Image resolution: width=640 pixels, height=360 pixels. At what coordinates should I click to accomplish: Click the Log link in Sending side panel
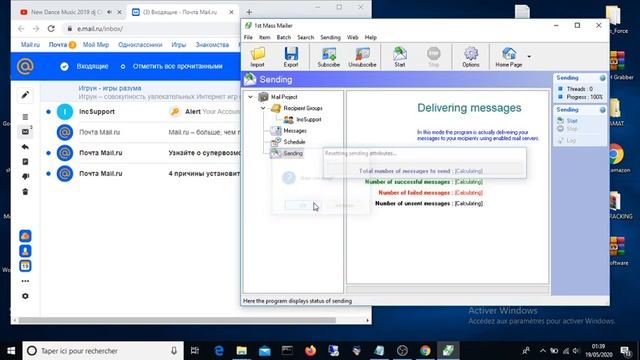(571, 140)
